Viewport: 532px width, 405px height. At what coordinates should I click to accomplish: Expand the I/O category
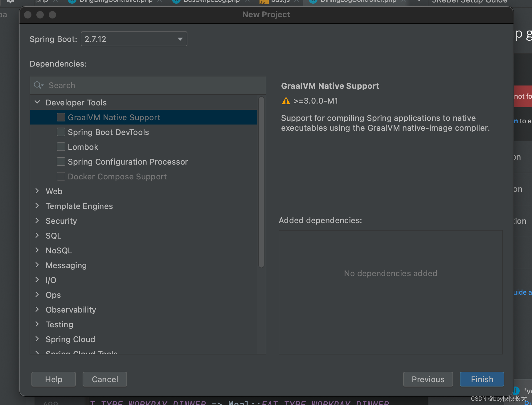point(37,280)
